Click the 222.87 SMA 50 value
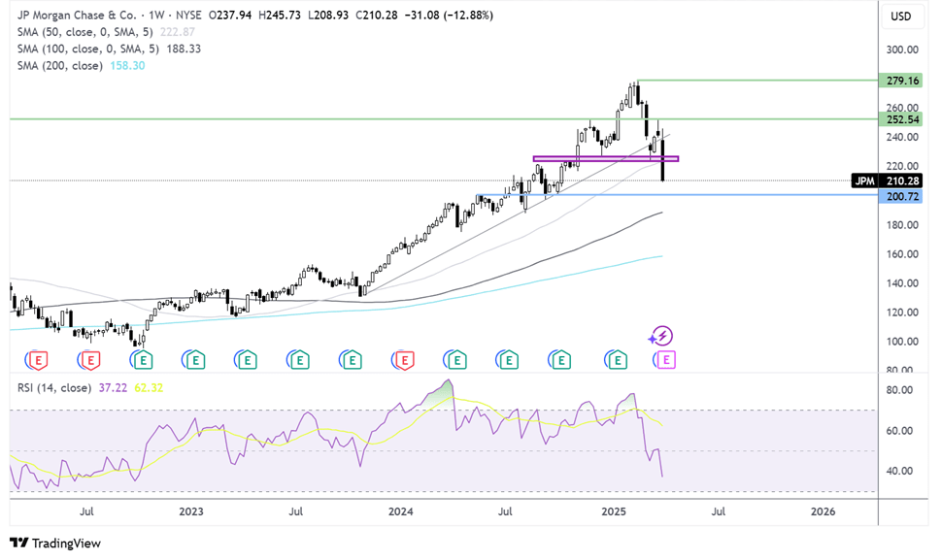The width and height of the screenshot is (941, 560). pyautogui.click(x=177, y=32)
